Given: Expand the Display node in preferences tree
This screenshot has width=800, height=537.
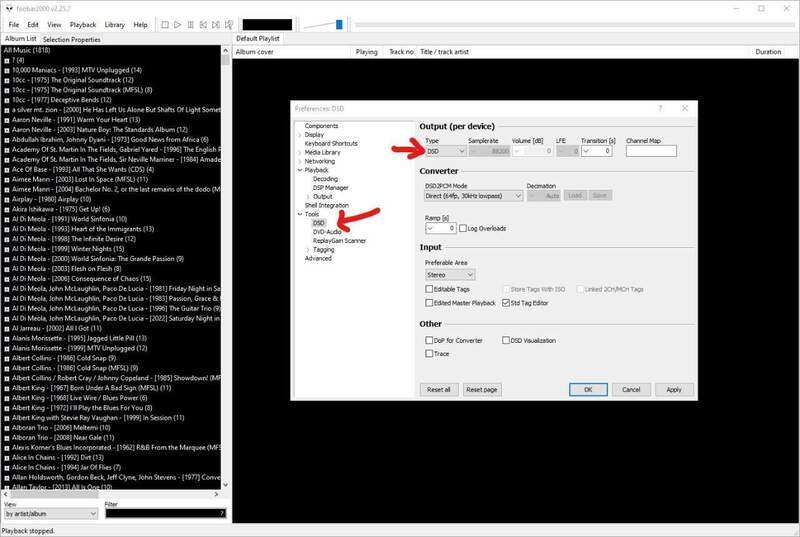Looking at the screenshot, I should (300, 135).
